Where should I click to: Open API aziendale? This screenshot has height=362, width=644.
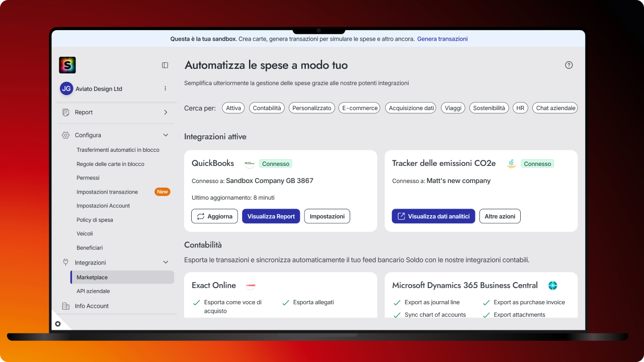click(x=93, y=291)
